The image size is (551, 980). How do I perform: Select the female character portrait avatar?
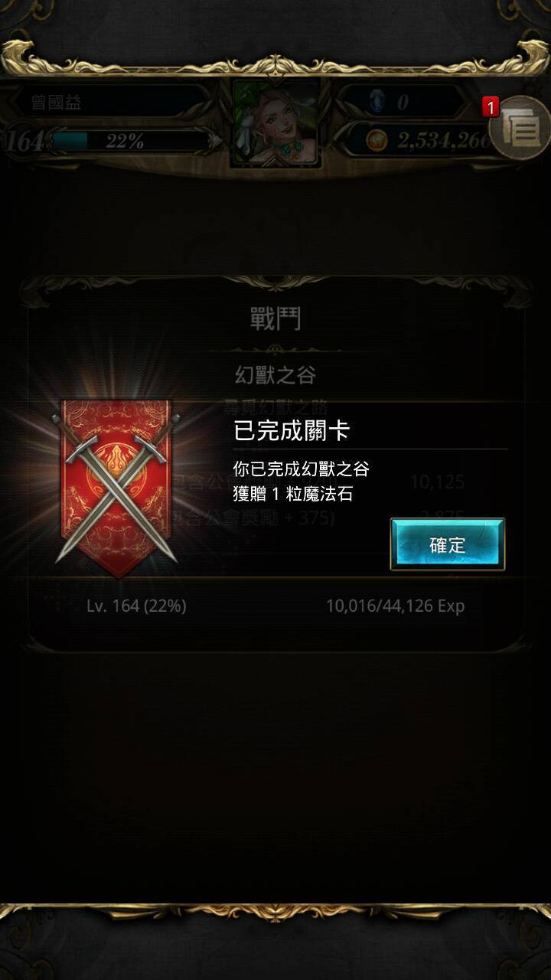tap(276, 122)
